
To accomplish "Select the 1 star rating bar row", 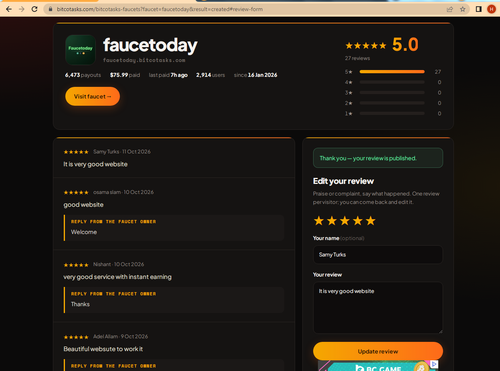I will [393, 113].
